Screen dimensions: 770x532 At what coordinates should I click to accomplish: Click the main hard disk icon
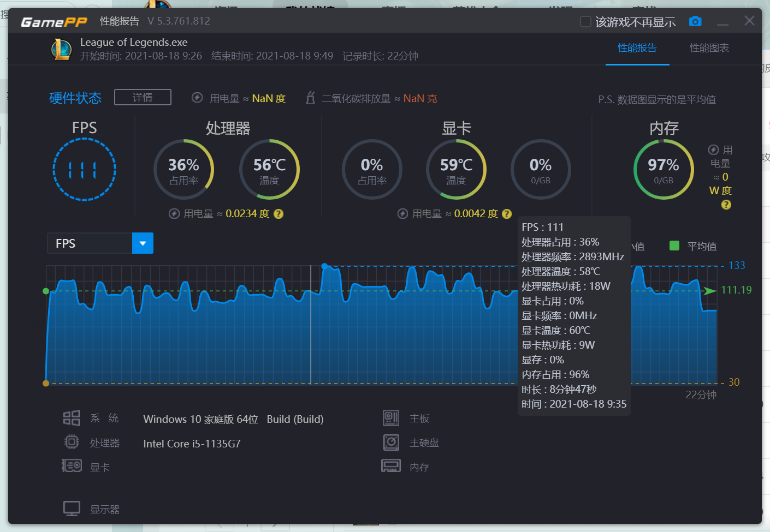[x=391, y=442]
